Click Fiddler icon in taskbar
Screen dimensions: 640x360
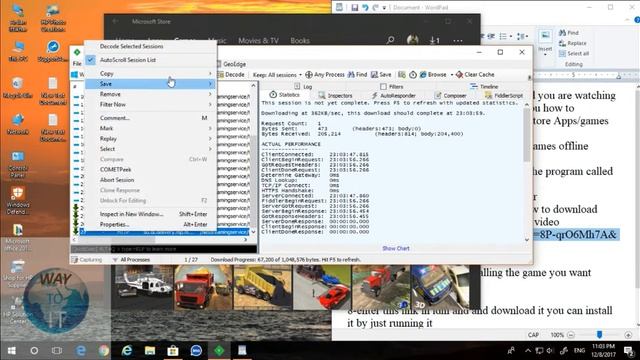219,351
